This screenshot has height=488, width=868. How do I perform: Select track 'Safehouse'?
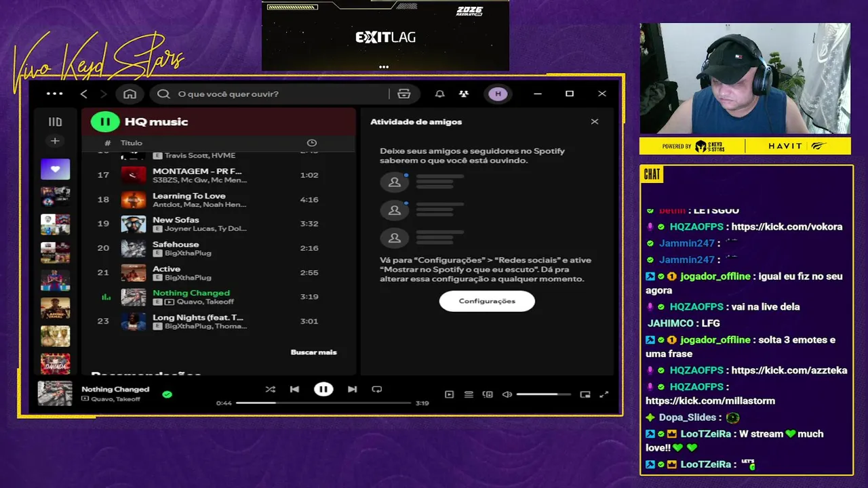coord(219,248)
